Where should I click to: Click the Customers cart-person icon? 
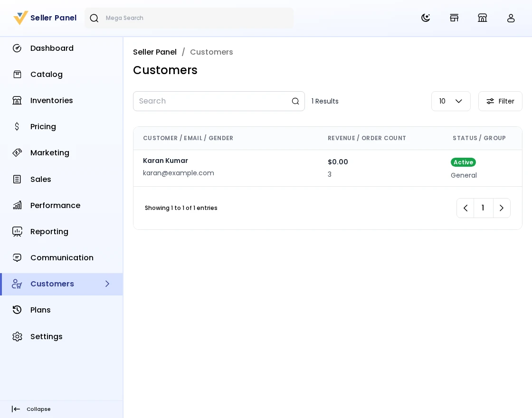point(17,284)
